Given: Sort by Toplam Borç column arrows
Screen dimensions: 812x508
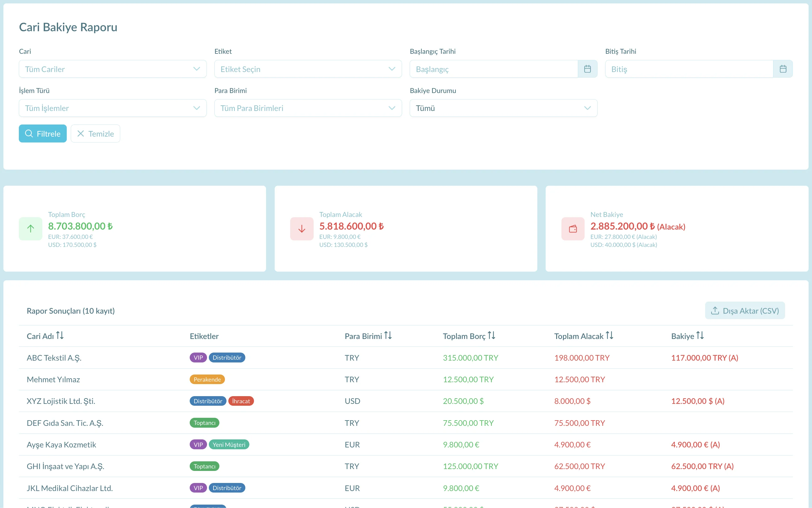Looking at the screenshot, I should coord(492,335).
